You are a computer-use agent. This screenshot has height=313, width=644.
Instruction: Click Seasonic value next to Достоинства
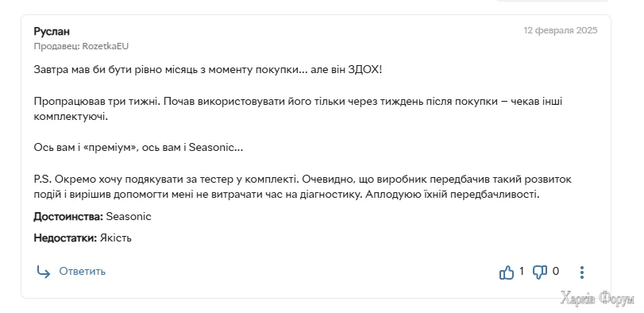[x=129, y=216]
